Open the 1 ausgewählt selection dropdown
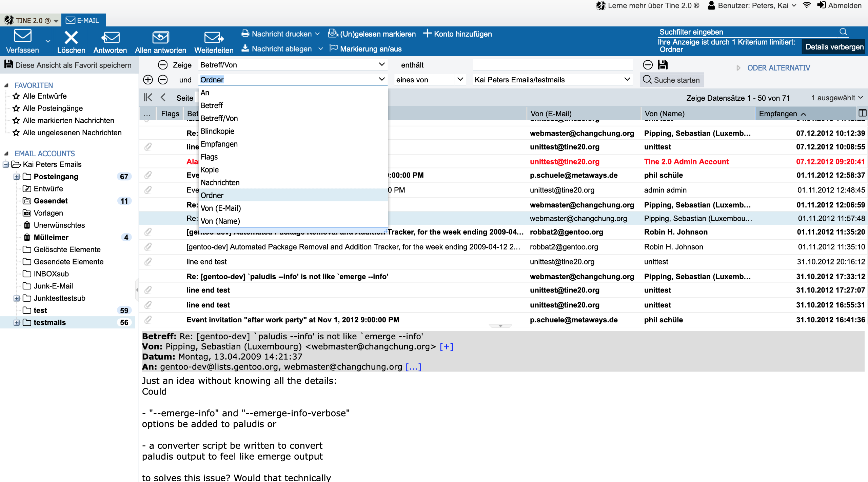The height and width of the screenshot is (482, 868). click(836, 98)
